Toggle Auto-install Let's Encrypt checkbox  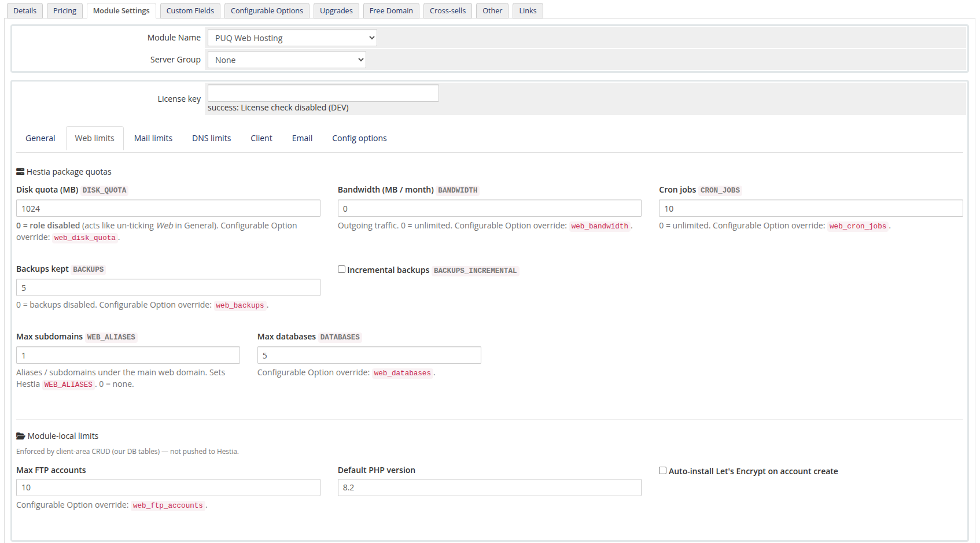(662, 471)
